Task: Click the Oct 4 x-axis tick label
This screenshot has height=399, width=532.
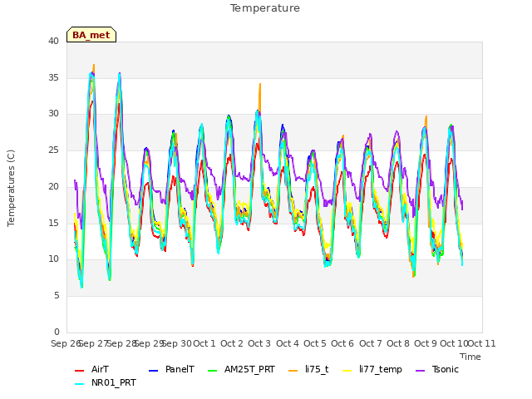Action: click(x=288, y=343)
